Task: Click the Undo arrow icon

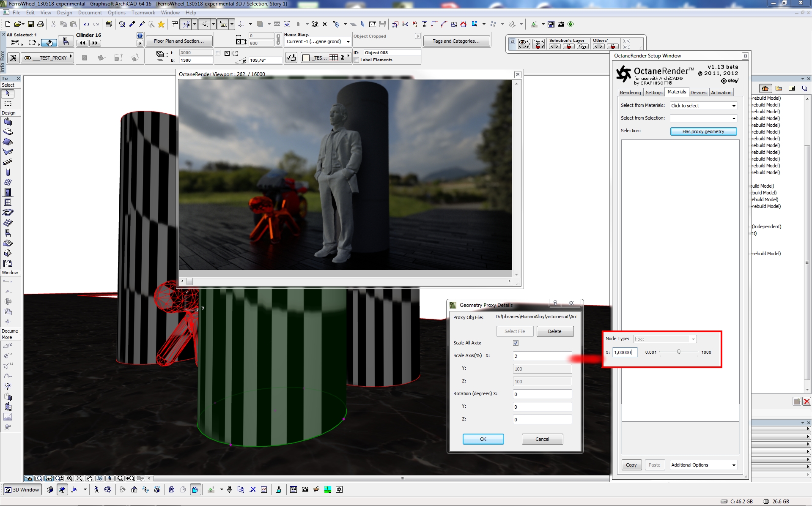Action: tap(86, 25)
